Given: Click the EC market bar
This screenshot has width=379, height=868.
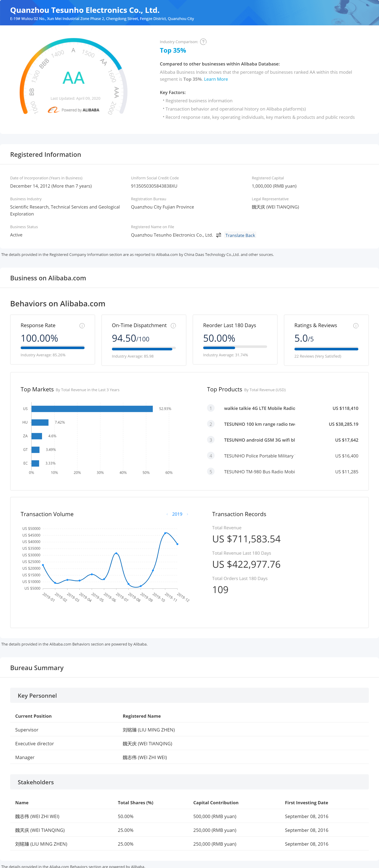Looking at the screenshot, I should pos(35,463).
